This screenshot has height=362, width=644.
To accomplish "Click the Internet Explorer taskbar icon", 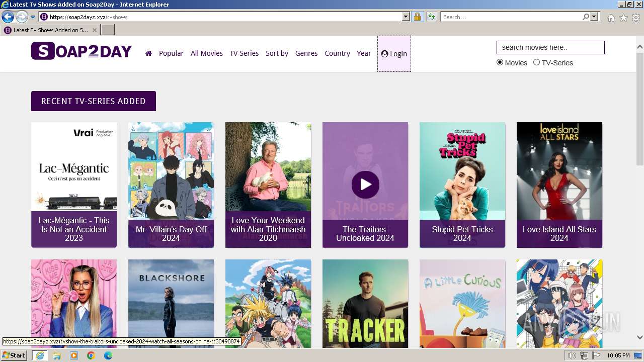I will pyautogui.click(x=40, y=355).
